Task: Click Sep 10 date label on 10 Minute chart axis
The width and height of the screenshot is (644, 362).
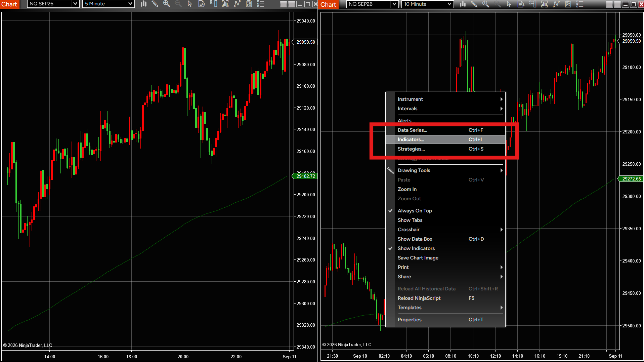Action: tap(360, 356)
